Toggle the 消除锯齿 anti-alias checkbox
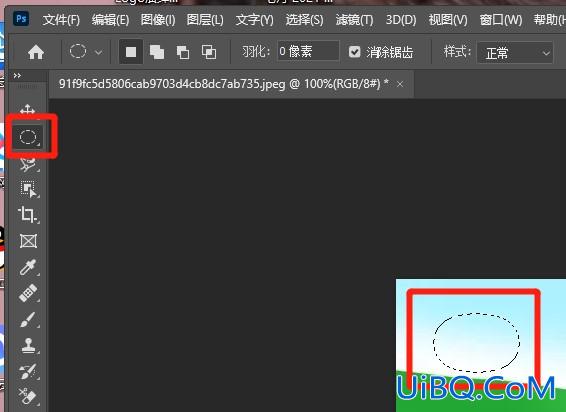566x412 pixels. (x=354, y=52)
